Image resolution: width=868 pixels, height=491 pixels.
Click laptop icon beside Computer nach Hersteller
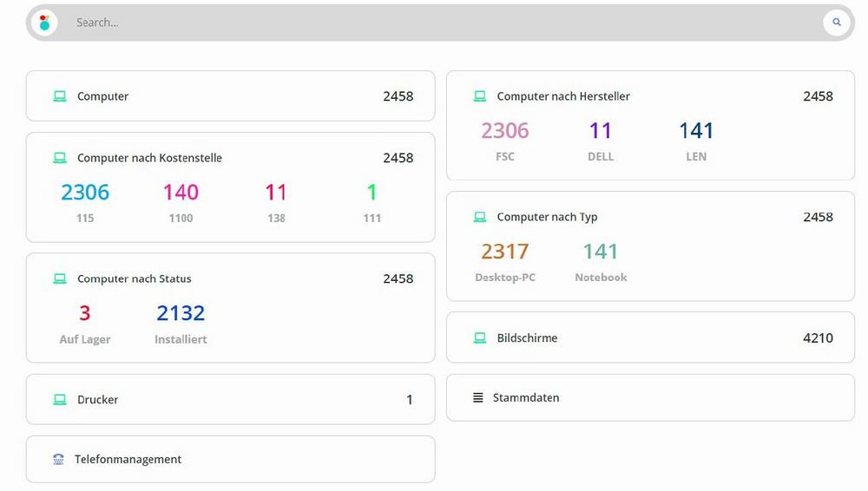(x=480, y=96)
